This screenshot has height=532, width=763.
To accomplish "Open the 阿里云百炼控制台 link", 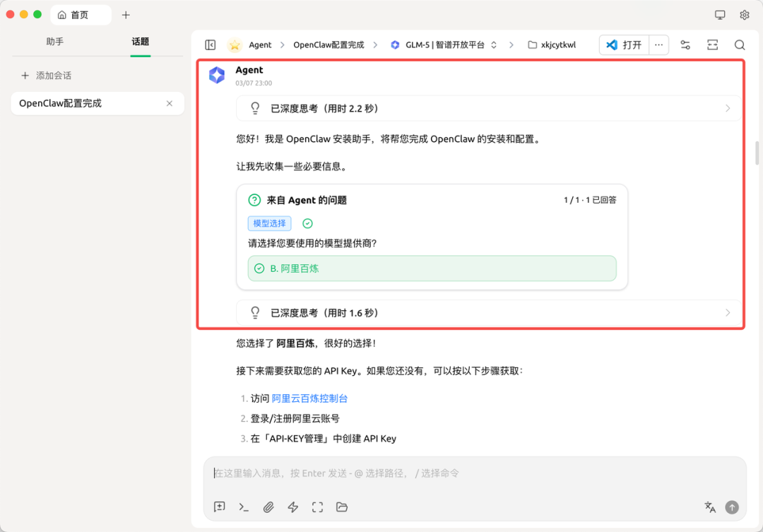I will (x=309, y=398).
